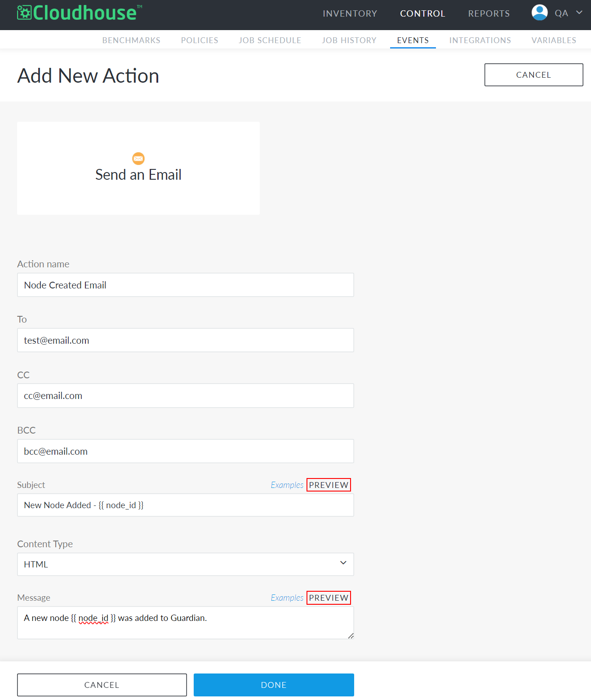Click the Message textarea resize handle
The width and height of the screenshot is (591, 700).
(x=351, y=635)
